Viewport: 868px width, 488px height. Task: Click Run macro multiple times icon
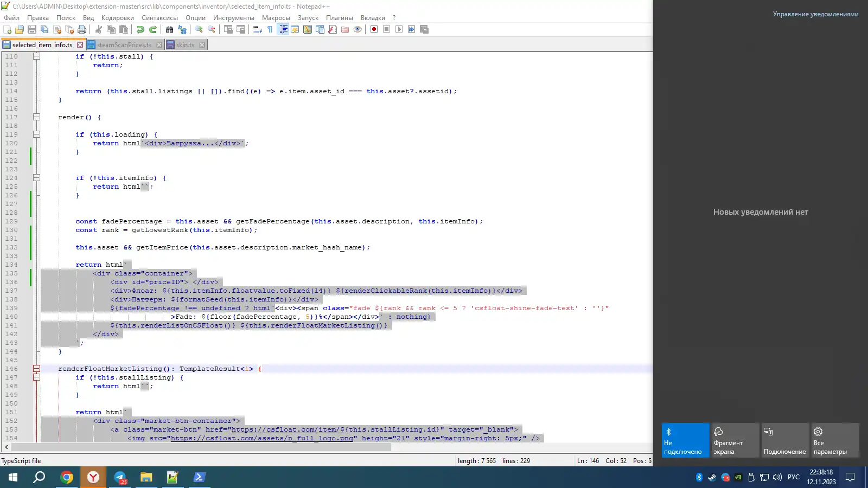(412, 29)
